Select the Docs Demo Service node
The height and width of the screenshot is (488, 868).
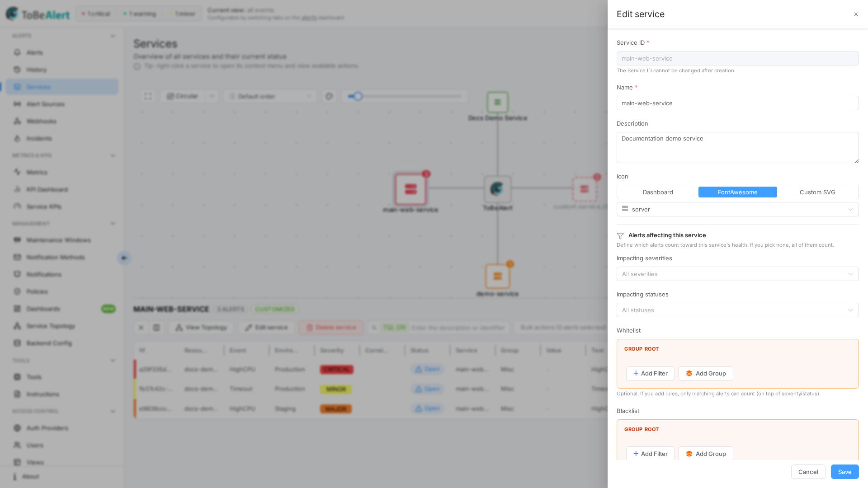pos(497,102)
